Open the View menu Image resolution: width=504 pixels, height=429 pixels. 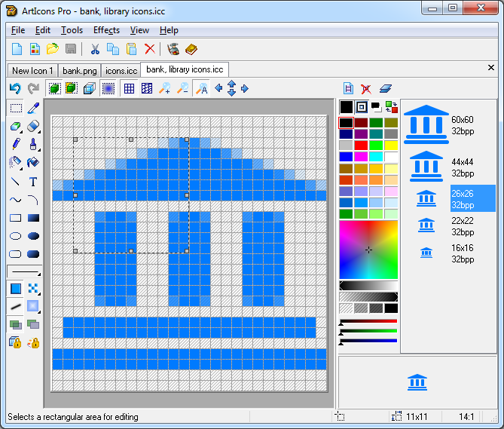(x=139, y=30)
